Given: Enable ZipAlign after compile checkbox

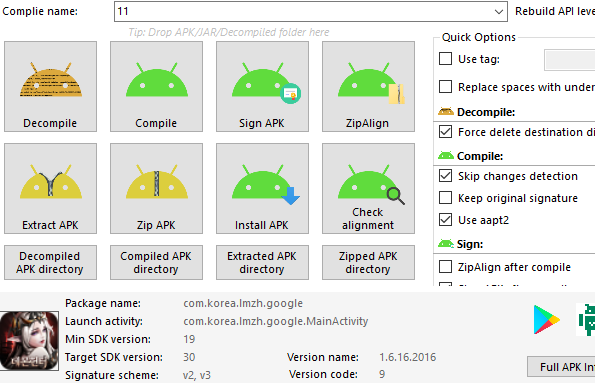Looking at the screenshot, I should pyautogui.click(x=445, y=266).
